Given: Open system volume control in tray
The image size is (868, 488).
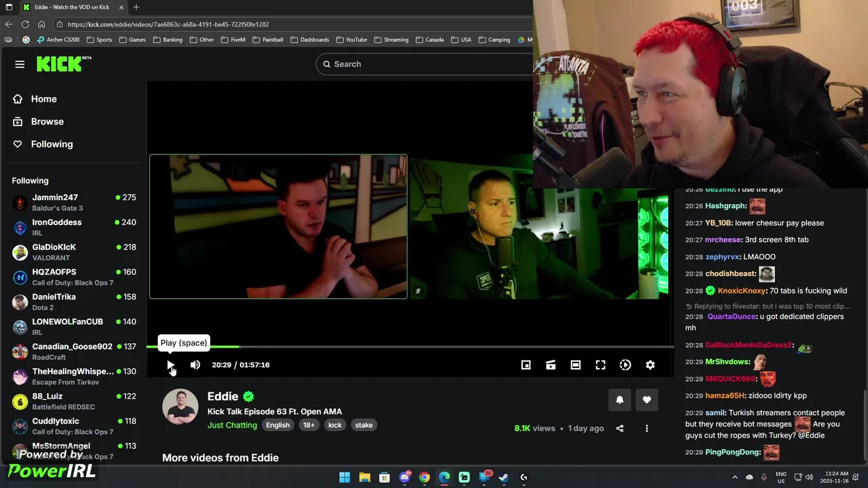Looking at the screenshot, I should [x=810, y=477].
